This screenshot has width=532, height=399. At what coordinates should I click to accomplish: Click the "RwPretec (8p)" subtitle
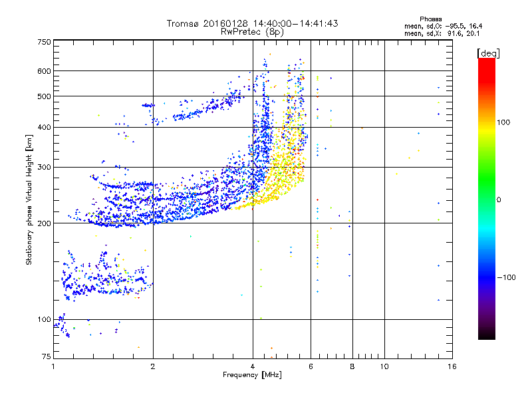(252, 32)
